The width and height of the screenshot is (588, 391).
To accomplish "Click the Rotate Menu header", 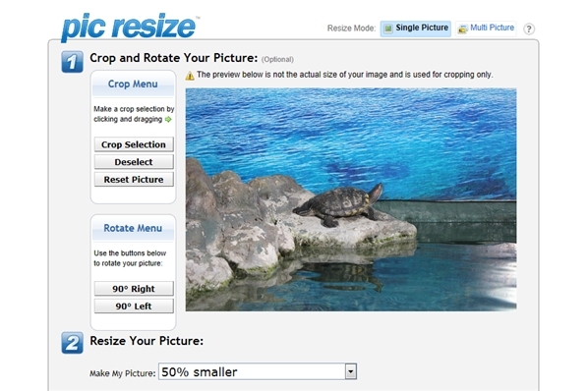I will 133,228.
